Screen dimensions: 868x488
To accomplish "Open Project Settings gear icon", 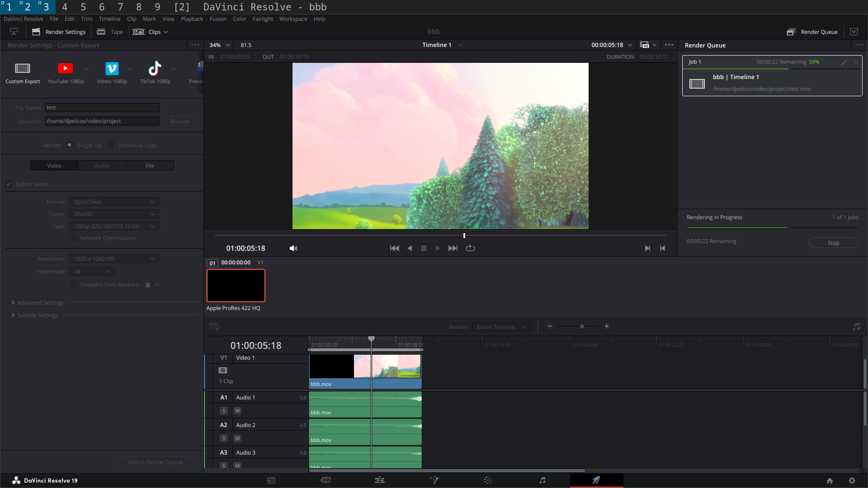I will coord(852,481).
